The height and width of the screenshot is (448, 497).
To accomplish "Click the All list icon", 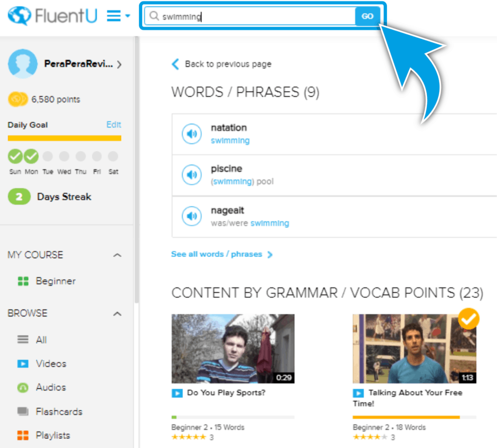I will pyautogui.click(x=23, y=340).
